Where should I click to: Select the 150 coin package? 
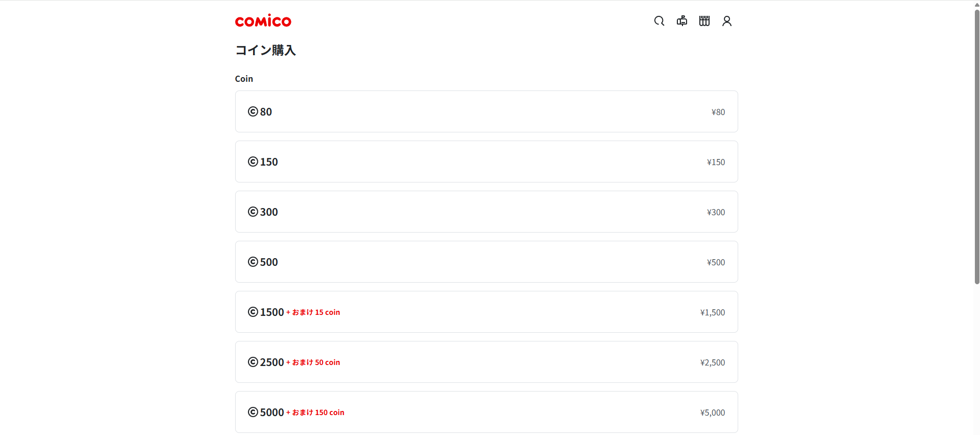pyautogui.click(x=486, y=162)
